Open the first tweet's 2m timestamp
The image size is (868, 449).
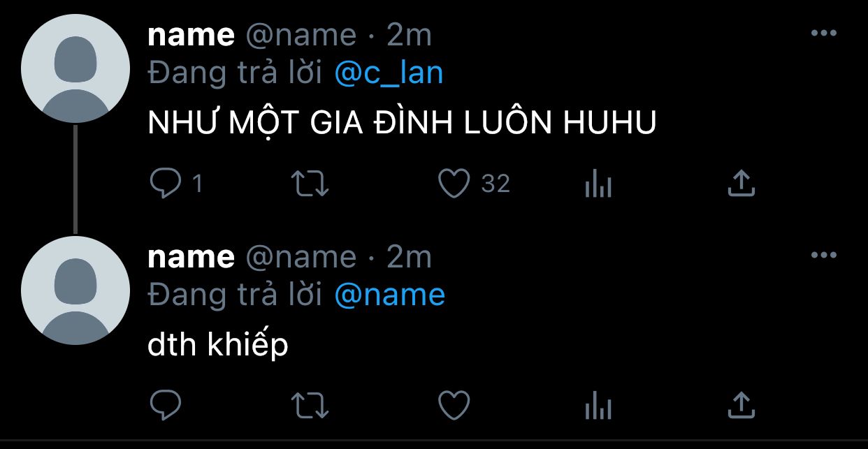[x=409, y=35]
